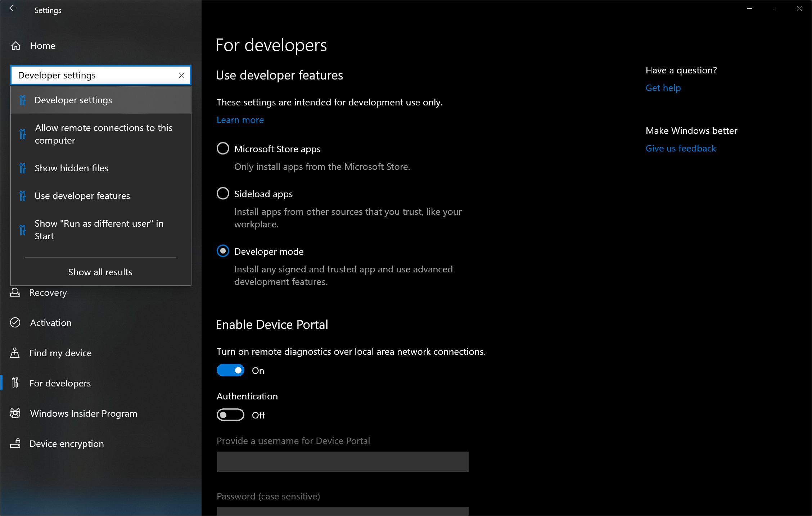Open Find my device settings page
812x516 pixels.
coord(60,353)
